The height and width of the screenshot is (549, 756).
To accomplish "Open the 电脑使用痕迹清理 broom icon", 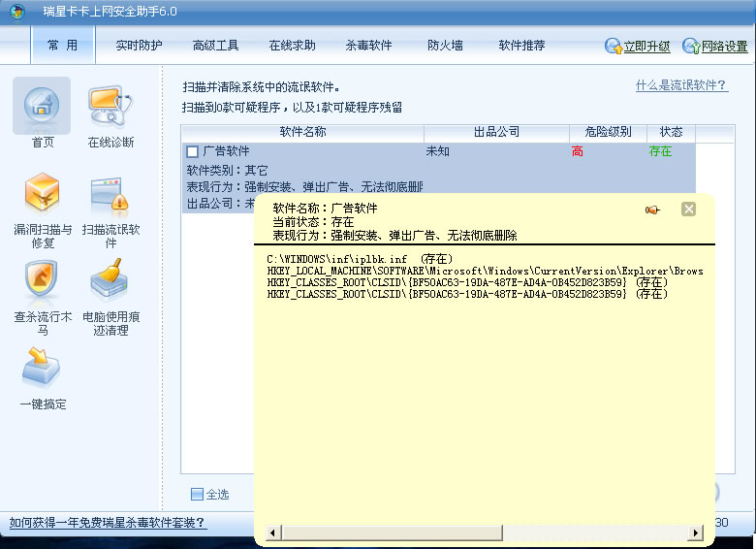I will click(x=110, y=278).
